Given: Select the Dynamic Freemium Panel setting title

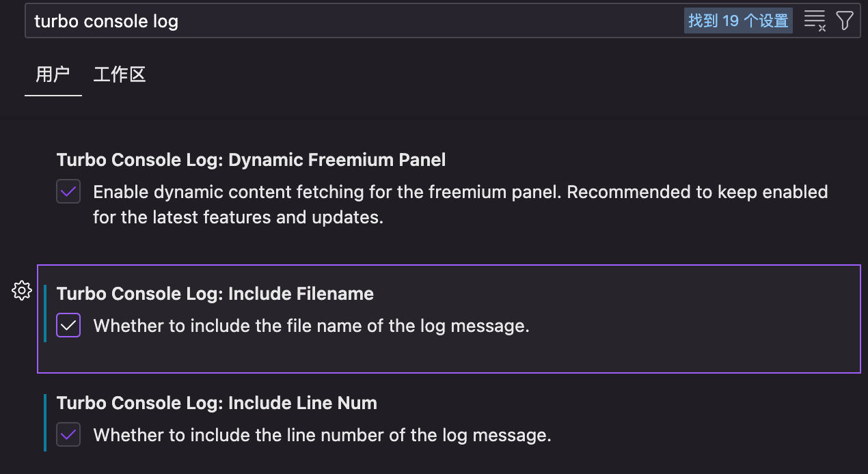Looking at the screenshot, I should pyautogui.click(x=251, y=160).
